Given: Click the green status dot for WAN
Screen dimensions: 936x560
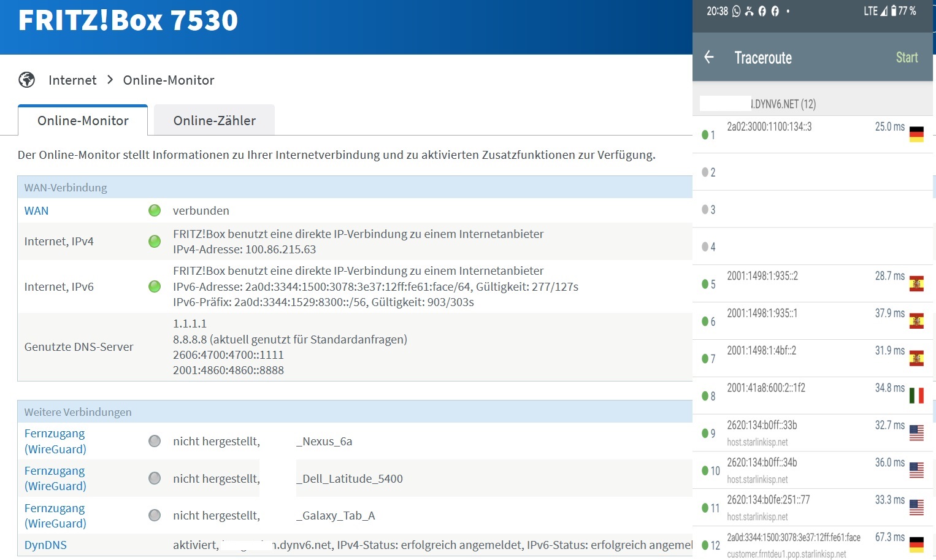Looking at the screenshot, I should tap(155, 210).
